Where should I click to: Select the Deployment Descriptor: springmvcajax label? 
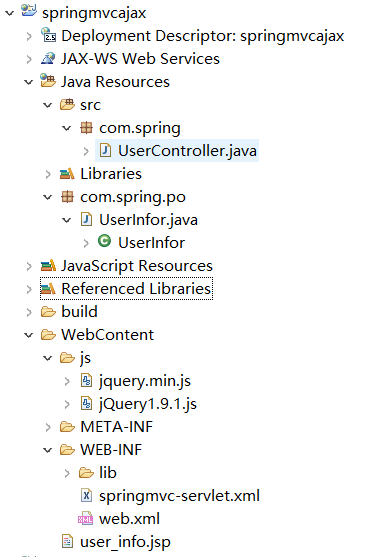[x=202, y=36]
